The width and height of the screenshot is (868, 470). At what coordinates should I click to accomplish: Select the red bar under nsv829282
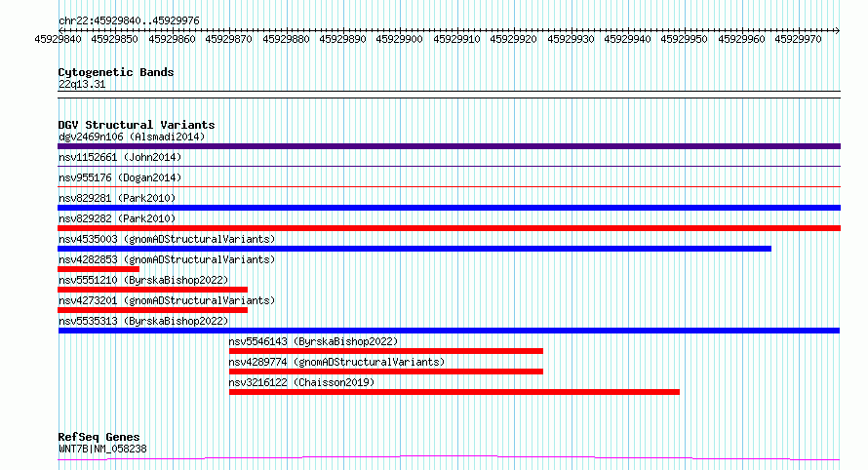tap(449, 228)
